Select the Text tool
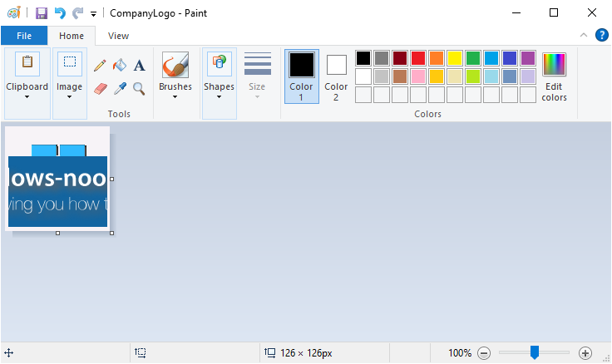612x364 pixels. point(139,65)
